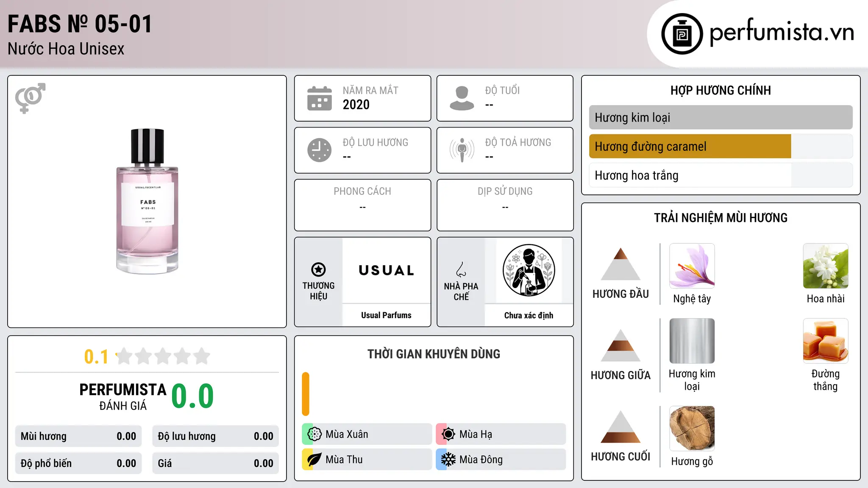This screenshot has width=868, height=488.
Task: Select the Mùa Đông season row
Action: pyautogui.click(x=501, y=460)
